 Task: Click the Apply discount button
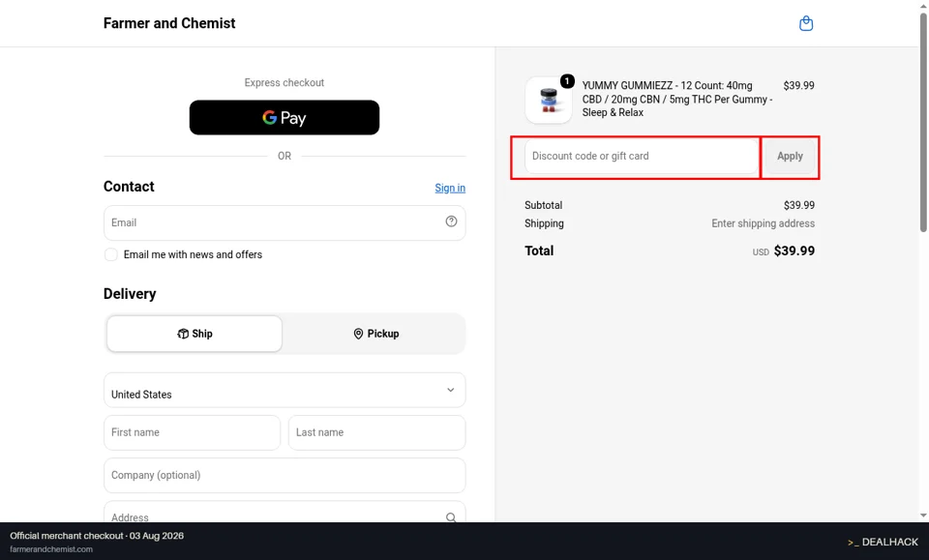790,157
